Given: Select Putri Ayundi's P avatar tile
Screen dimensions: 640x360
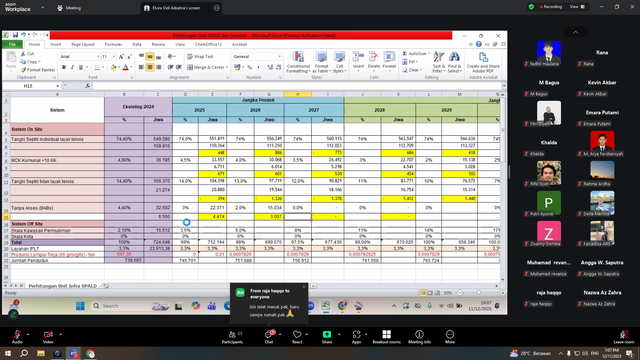Looking at the screenshot, I should point(549,202).
